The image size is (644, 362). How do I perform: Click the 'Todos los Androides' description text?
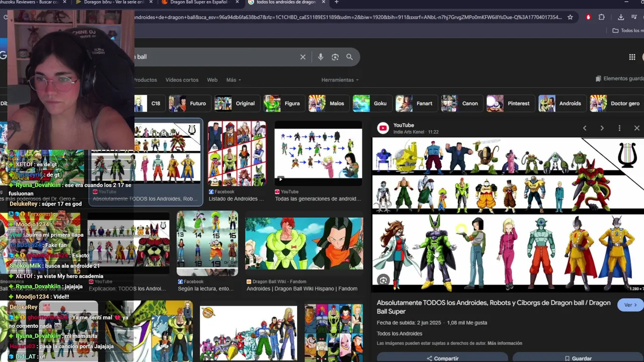pyautogui.click(x=399, y=334)
